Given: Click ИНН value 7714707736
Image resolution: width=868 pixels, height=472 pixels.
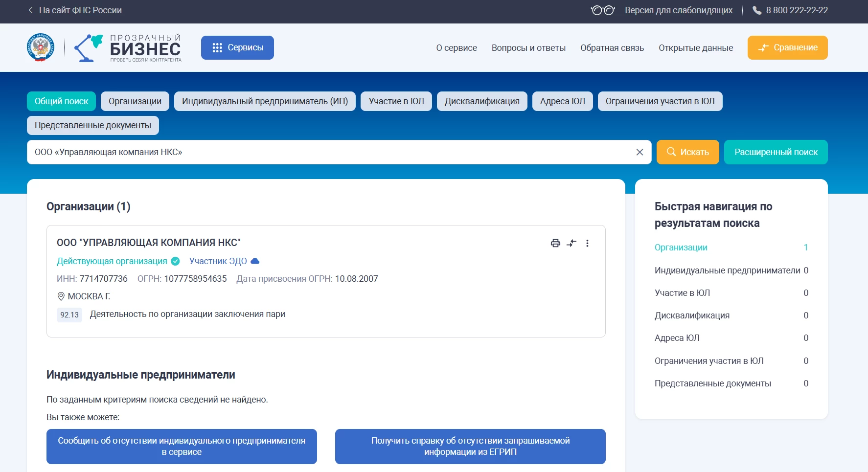Looking at the screenshot, I should coord(104,279).
